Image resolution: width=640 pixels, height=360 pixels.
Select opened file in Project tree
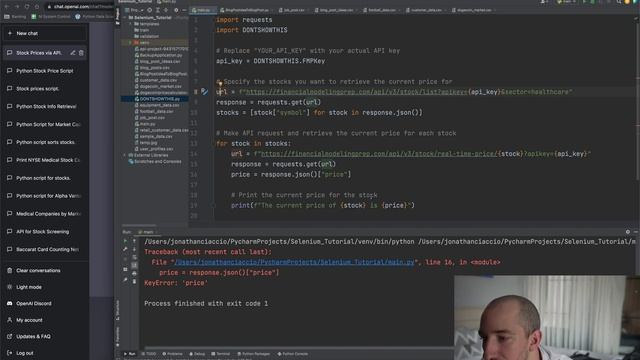pos(149,10)
